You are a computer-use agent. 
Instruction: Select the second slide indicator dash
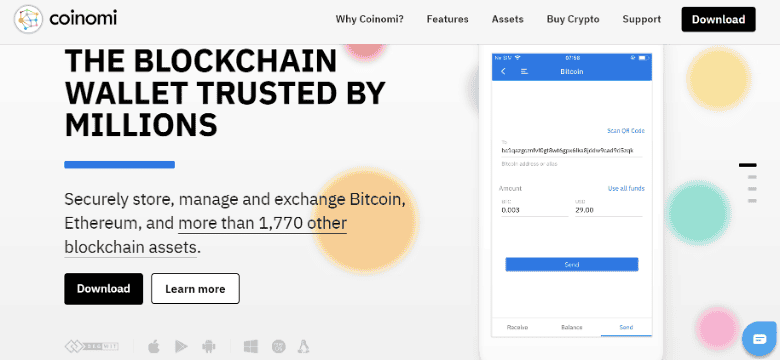click(x=752, y=177)
